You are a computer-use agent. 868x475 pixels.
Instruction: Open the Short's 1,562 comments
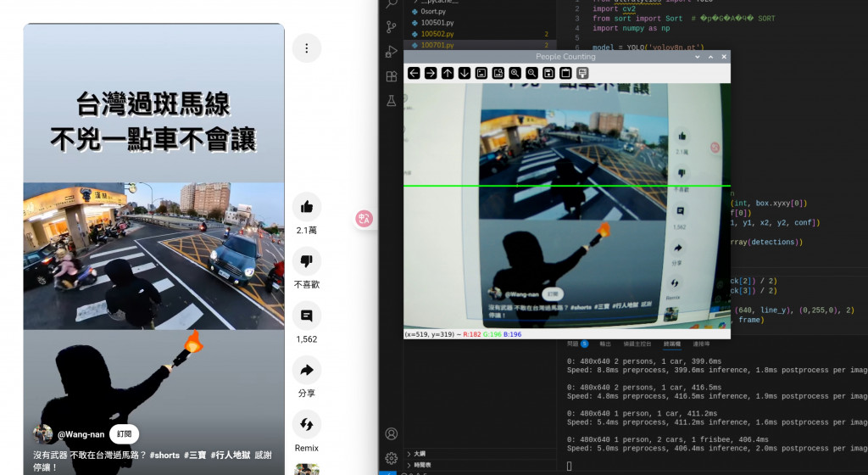[x=307, y=316]
